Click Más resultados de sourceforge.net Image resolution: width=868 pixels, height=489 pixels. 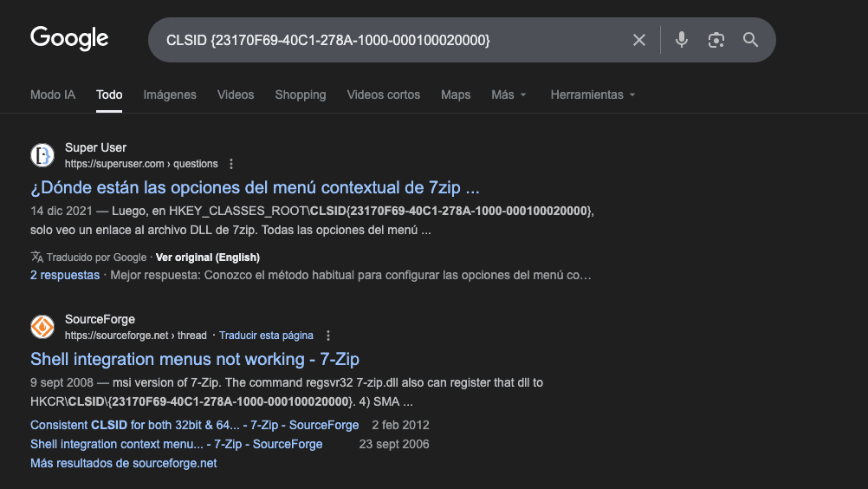123,463
